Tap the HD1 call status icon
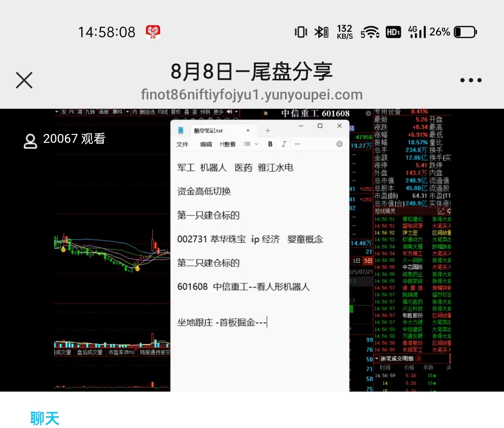Viewport: 504px width, 428px height. 393,32
